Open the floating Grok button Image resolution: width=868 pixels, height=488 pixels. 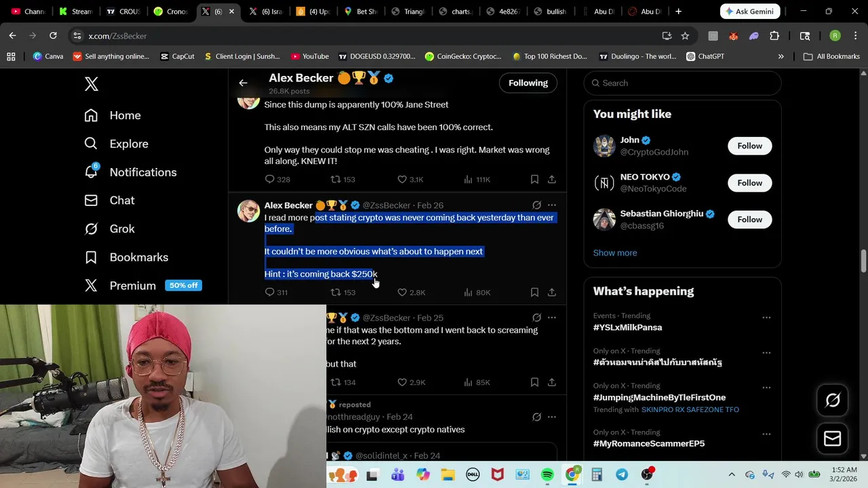tap(832, 401)
